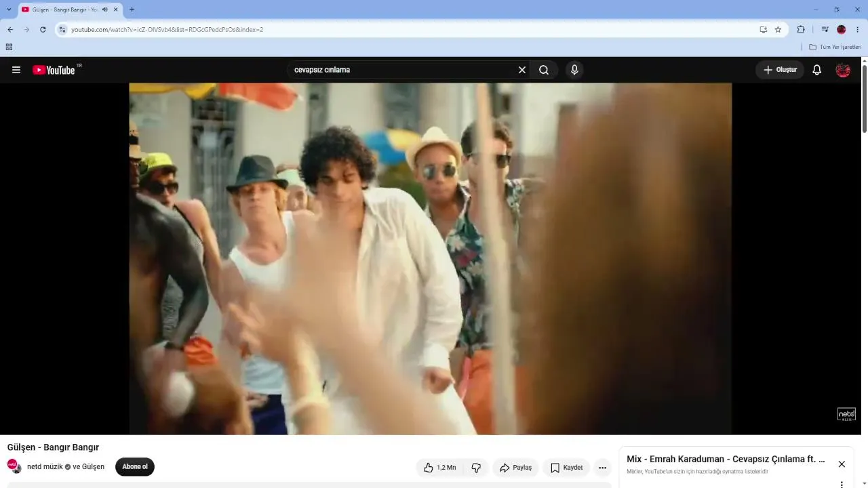Open the browser extensions puzzle icon
Viewport: 868px width, 488px height.
[x=801, y=30]
